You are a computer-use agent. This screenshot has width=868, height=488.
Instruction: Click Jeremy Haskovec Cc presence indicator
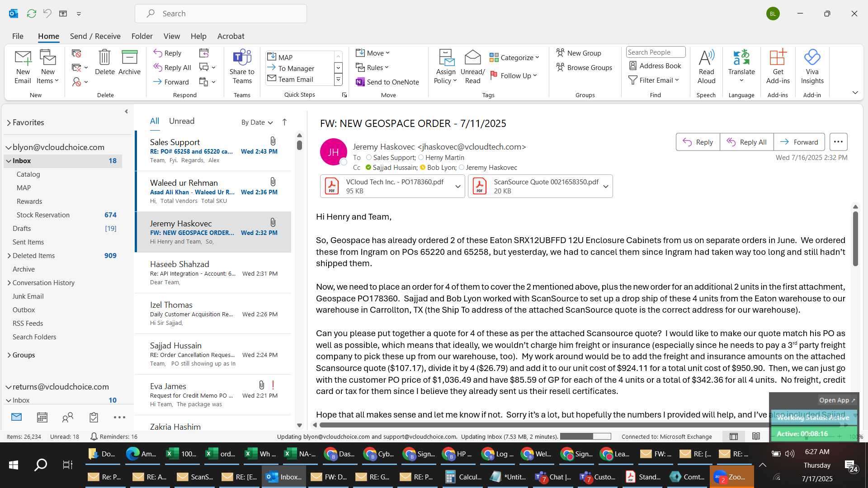(462, 168)
